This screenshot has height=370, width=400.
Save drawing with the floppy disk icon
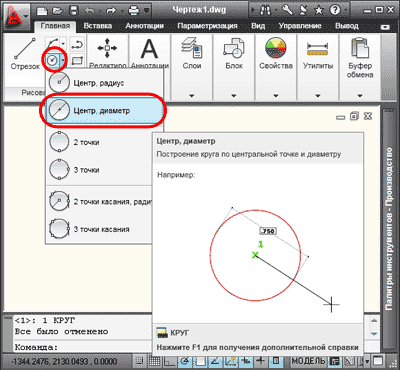(x=74, y=11)
